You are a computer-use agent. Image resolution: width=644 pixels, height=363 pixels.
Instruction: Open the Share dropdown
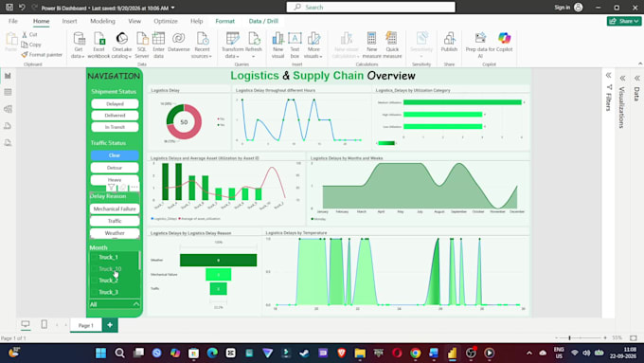click(x=624, y=21)
